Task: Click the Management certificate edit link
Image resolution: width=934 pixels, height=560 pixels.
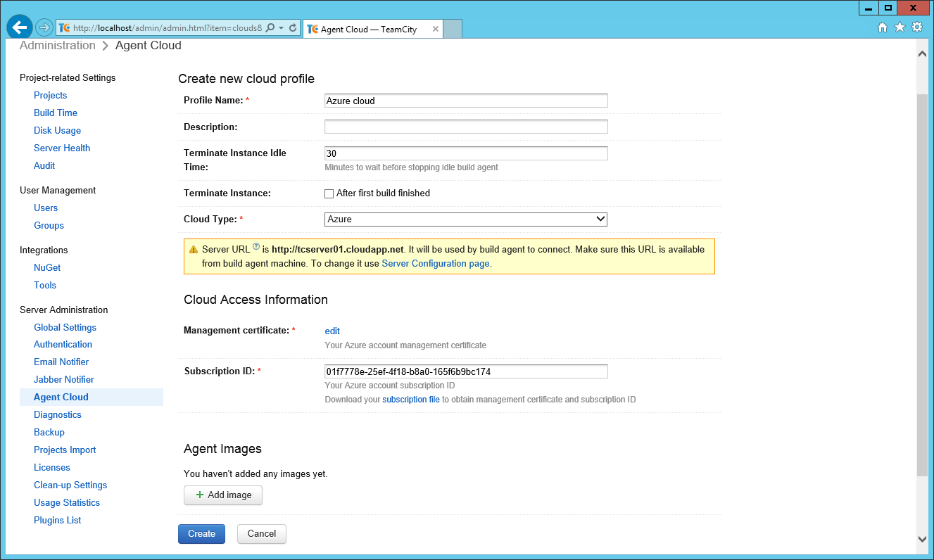Action: (332, 331)
